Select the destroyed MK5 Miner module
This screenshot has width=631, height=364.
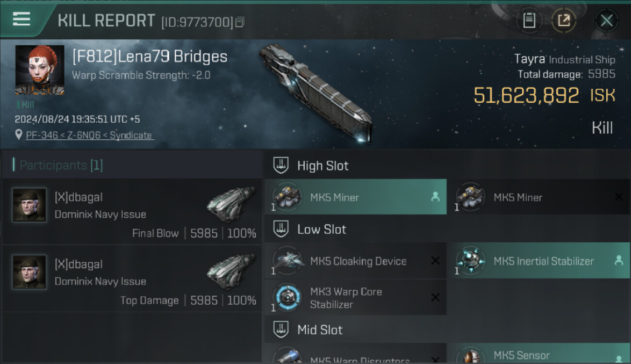[539, 197]
